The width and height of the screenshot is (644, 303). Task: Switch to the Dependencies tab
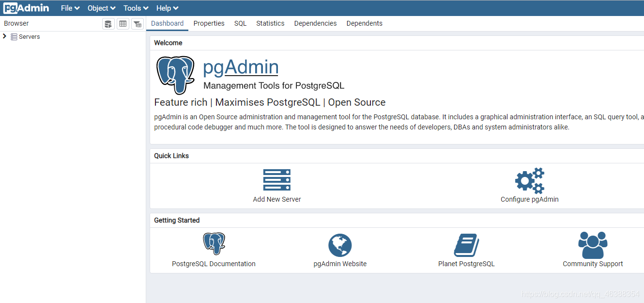click(316, 23)
